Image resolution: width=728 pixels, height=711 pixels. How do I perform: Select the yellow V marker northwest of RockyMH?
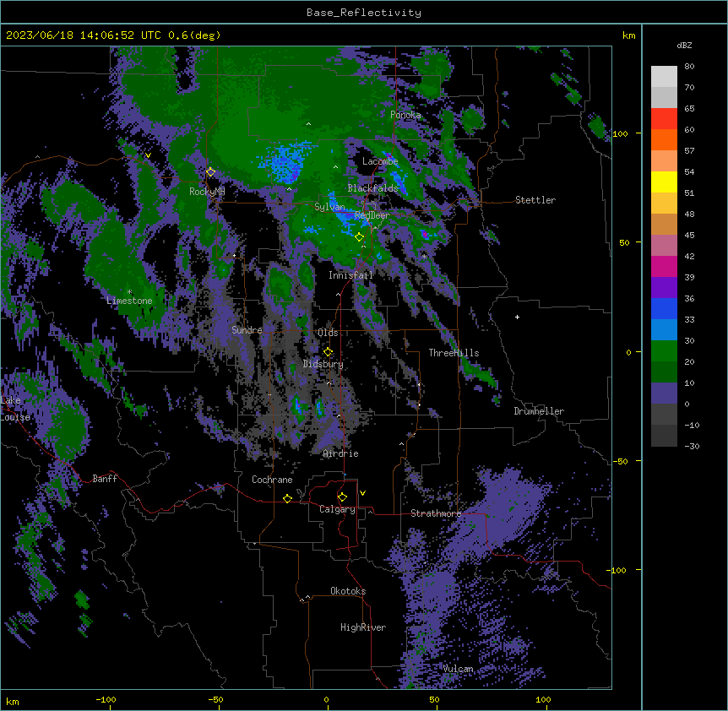pos(148,155)
